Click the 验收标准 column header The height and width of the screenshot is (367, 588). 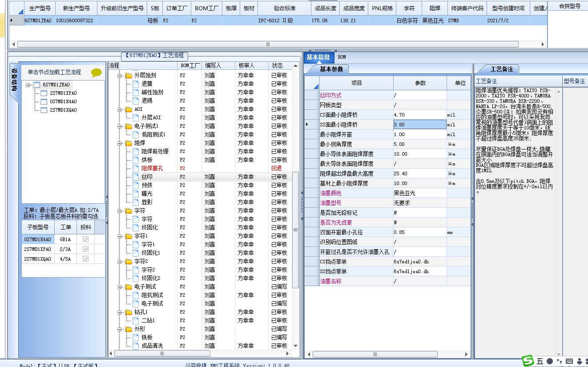[284, 8]
